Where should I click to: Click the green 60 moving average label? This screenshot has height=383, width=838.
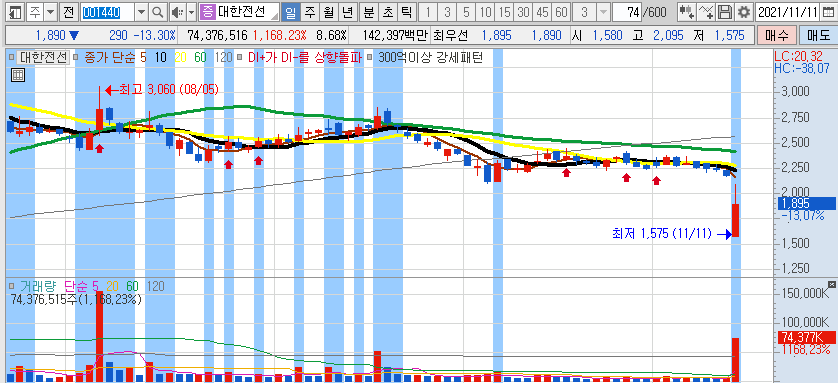[200, 58]
